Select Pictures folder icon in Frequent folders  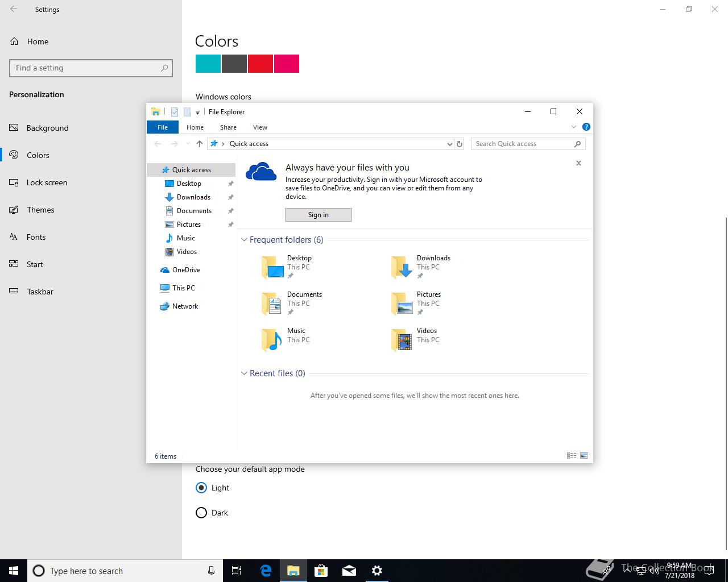[402, 304]
